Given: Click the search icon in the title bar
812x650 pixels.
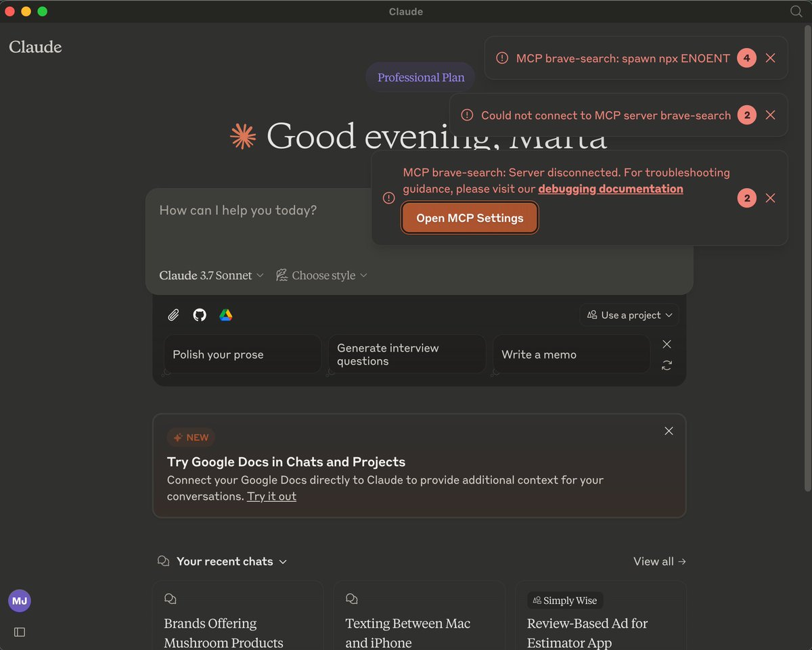Looking at the screenshot, I should point(796,11).
